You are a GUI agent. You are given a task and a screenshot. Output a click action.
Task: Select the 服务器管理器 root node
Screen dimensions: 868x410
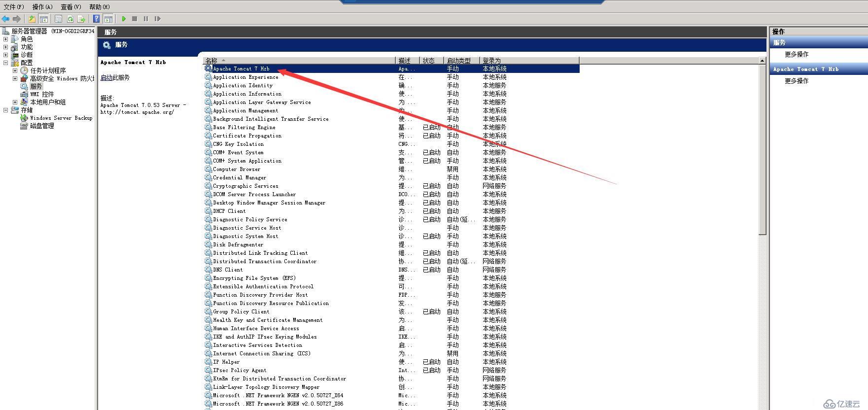[48, 31]
